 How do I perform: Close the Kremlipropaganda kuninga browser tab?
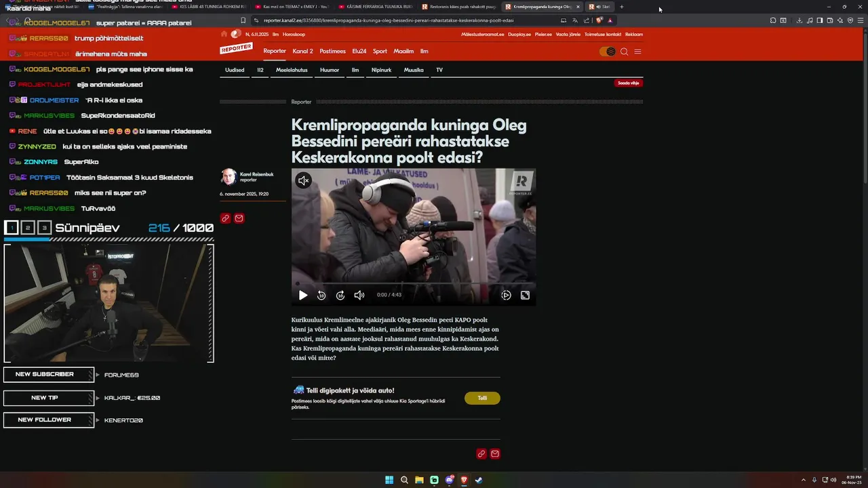578,7
